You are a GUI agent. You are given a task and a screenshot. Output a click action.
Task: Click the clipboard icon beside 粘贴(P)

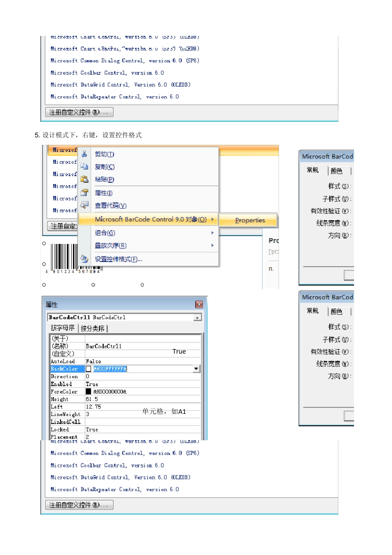[84, 179]
